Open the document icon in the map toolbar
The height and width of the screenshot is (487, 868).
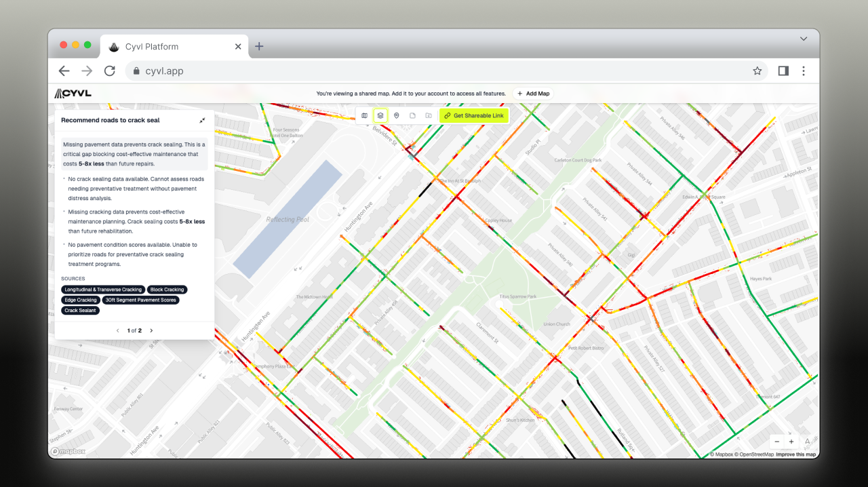(412, 115)
